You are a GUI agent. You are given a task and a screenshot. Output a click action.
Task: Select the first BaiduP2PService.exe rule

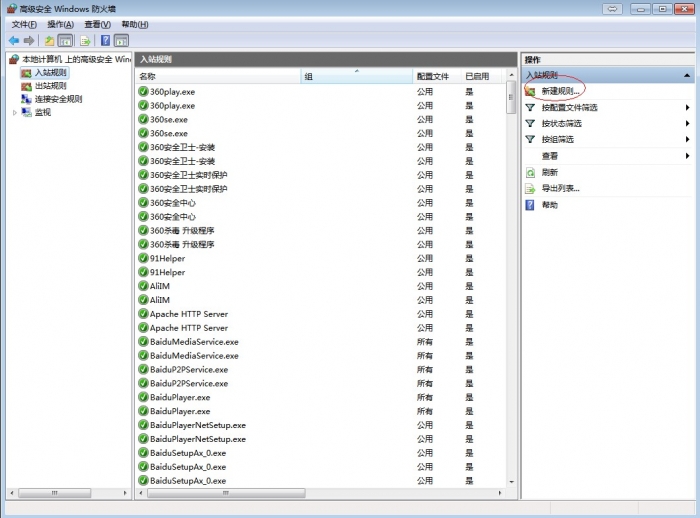(x=189, y=370)
